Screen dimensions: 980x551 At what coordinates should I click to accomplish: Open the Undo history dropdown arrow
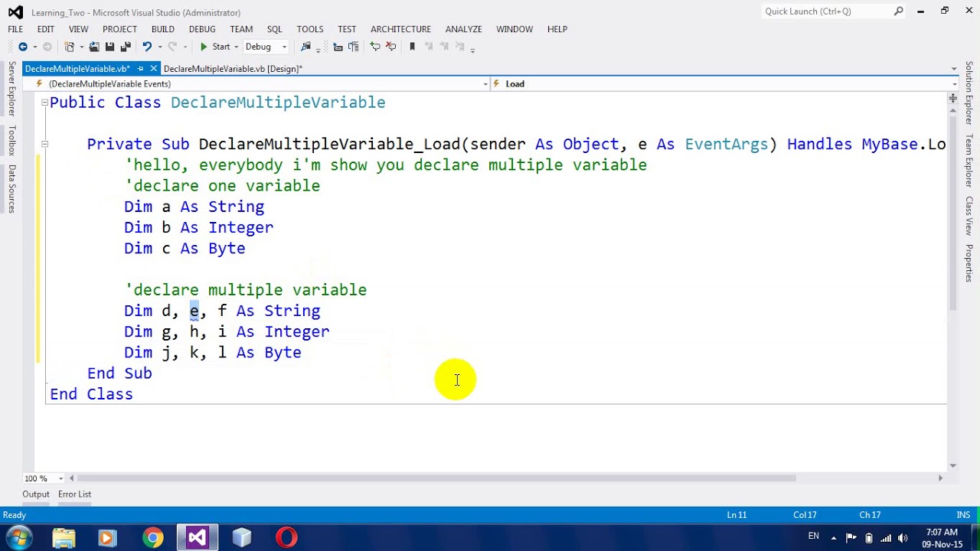[159, 47]
